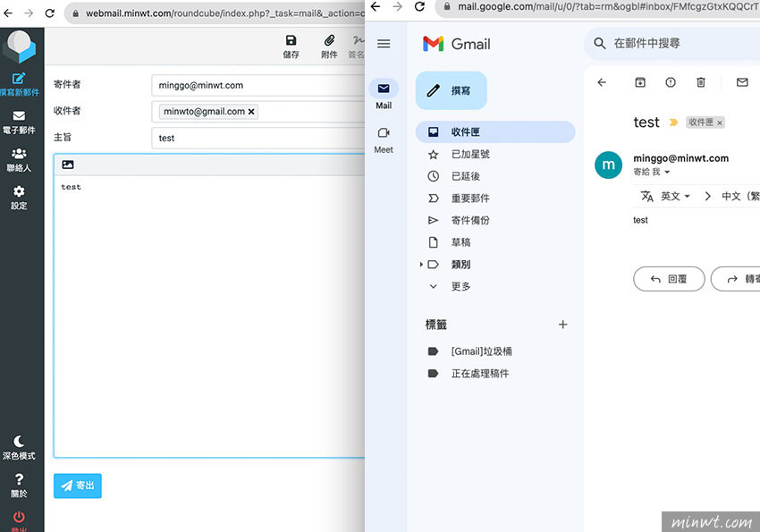The height and width of the screenshot is (532, 760).
Task: Delete the email with the trash icon
Action: pyautogui.click(x=701, y=82)
